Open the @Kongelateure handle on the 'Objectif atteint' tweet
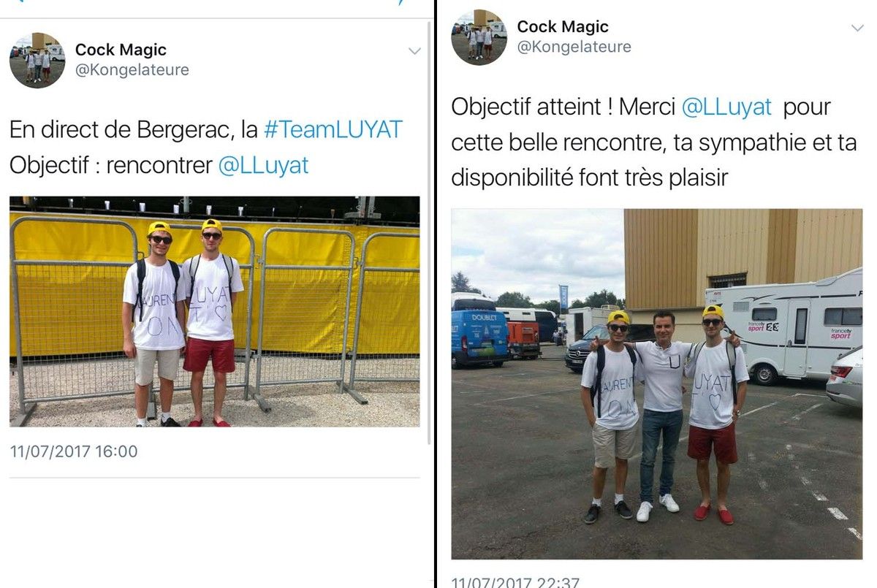The image size is (877, 588). [x=574, y=47]
